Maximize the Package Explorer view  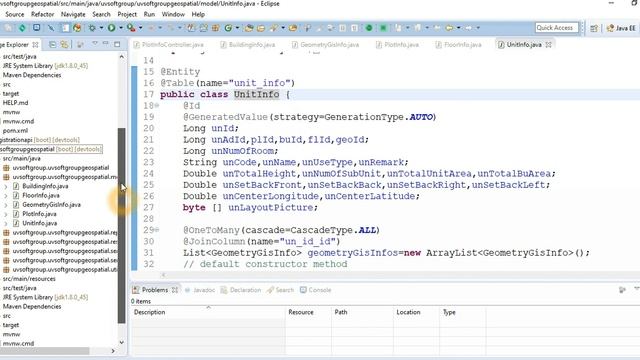[x=117, y=44]
